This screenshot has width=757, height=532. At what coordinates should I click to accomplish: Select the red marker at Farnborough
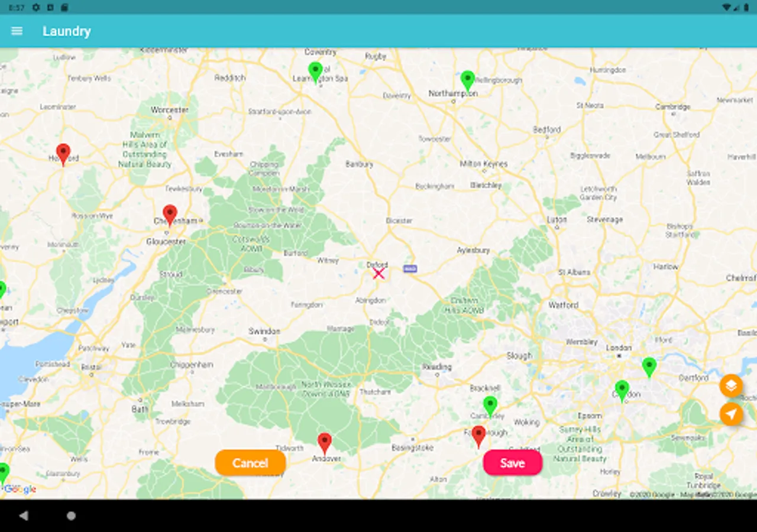pyautogui.click(x=478, y=436)
